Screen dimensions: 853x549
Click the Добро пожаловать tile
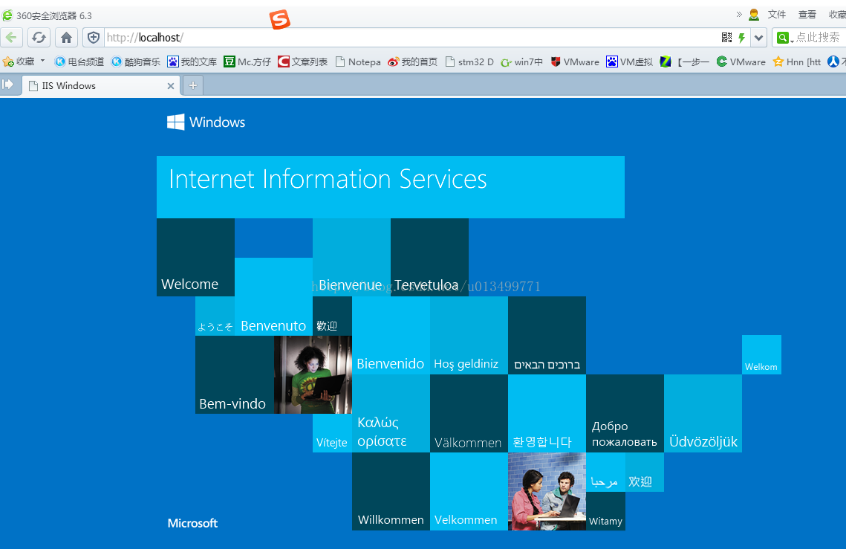pyautogui.click(x=625, y=414)
